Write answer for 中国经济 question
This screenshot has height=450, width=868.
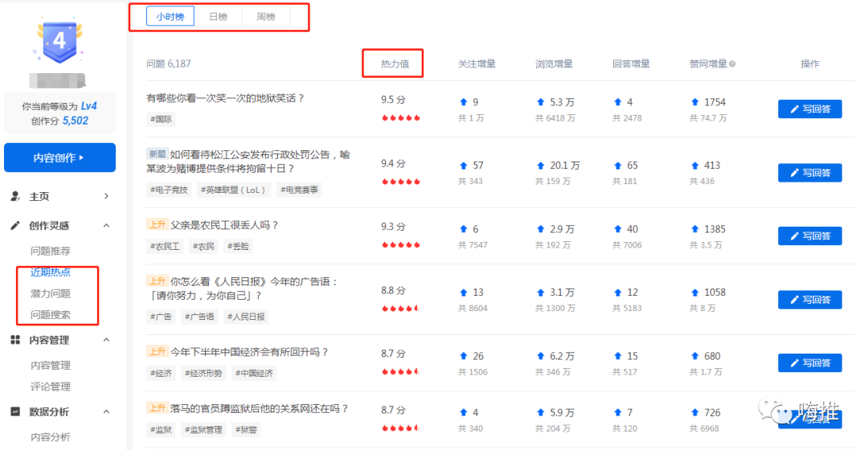point(810,362)
